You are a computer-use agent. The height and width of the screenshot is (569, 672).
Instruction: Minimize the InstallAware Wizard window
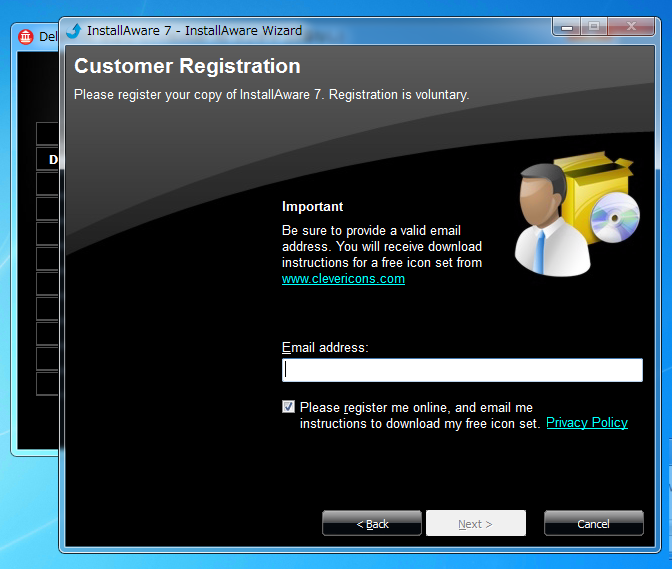click(x=567, y=27)
